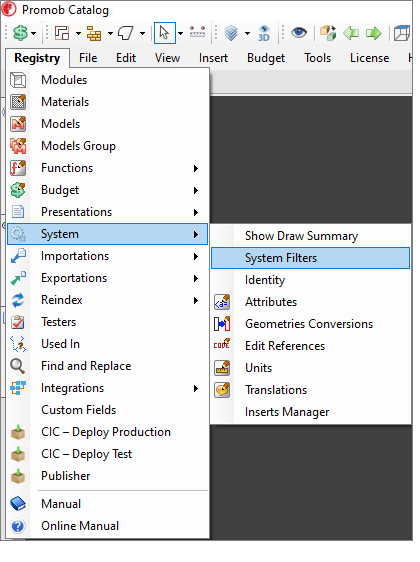Open the Insert menu

tap(213, 58)
